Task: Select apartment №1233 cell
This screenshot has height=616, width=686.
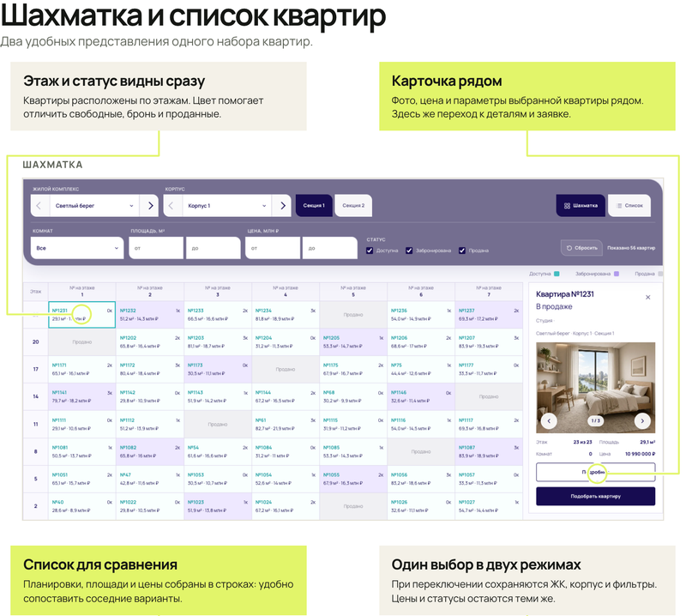Action: click(218, 315)
